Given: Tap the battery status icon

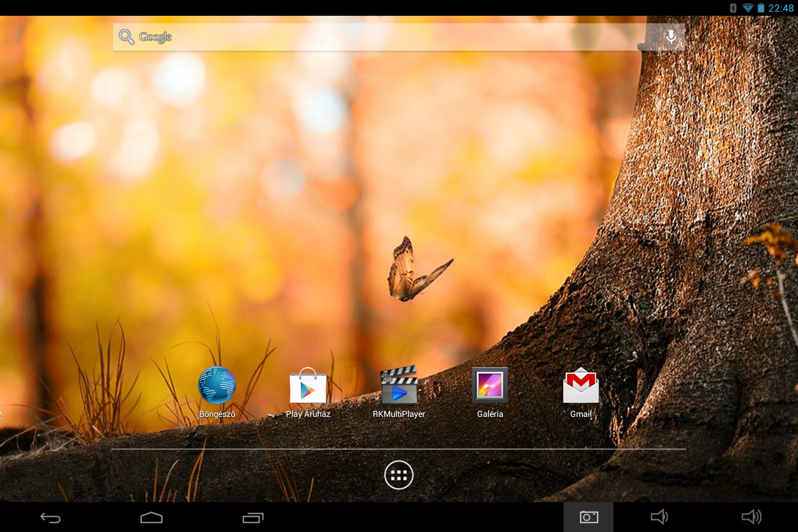Looking at the screenshot, I should point(761,8).
